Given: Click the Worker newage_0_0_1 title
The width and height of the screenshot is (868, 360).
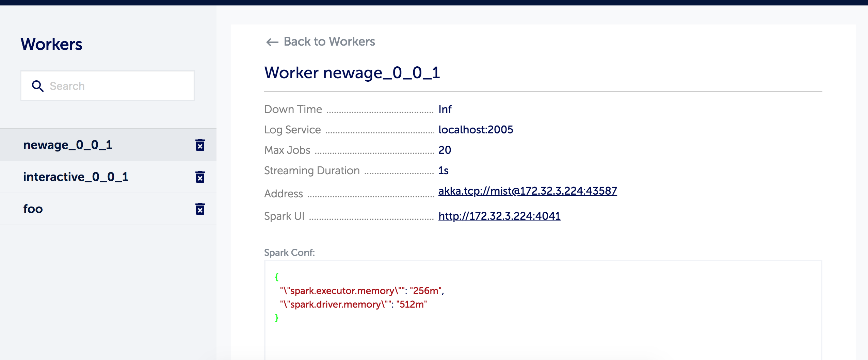Looking at the screenshot, I should [x=352, y=73].
